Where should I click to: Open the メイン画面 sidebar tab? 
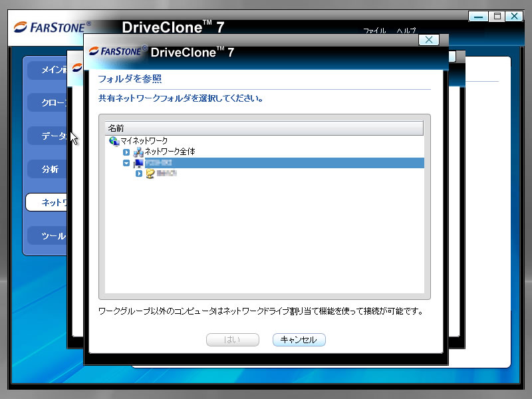click(x=47, y=70)
